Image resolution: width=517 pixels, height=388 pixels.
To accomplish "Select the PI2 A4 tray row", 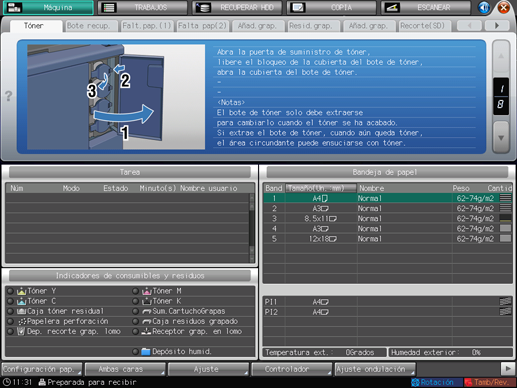I will (388, 312).
